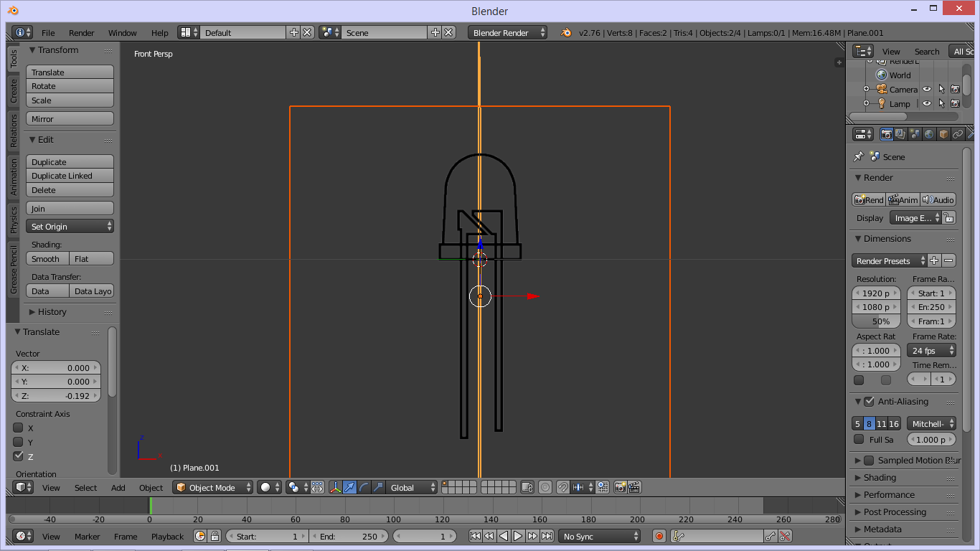Switch to the Grease Pencil tab

tap(13, 270)
